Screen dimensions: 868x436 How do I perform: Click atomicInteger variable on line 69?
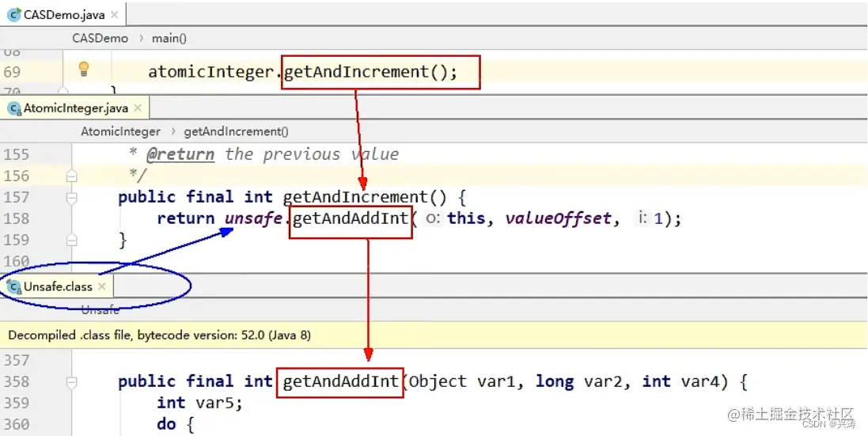[212, 72]
